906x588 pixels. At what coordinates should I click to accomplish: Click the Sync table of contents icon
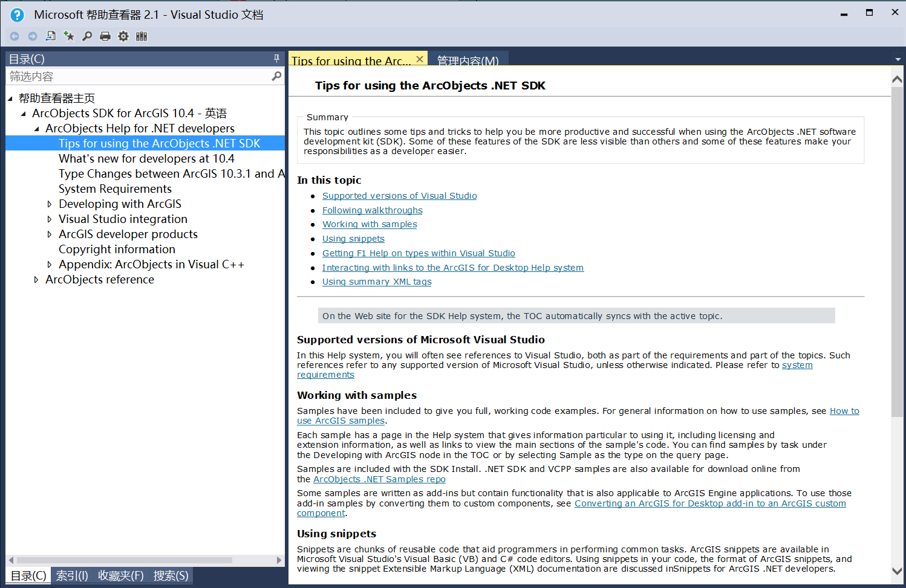[x=51, y=36]
